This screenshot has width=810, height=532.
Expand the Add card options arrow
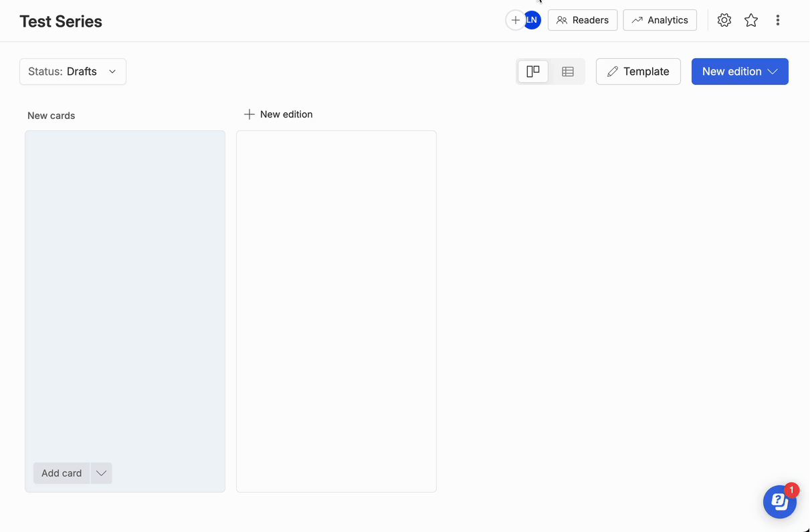click(101, 473)
